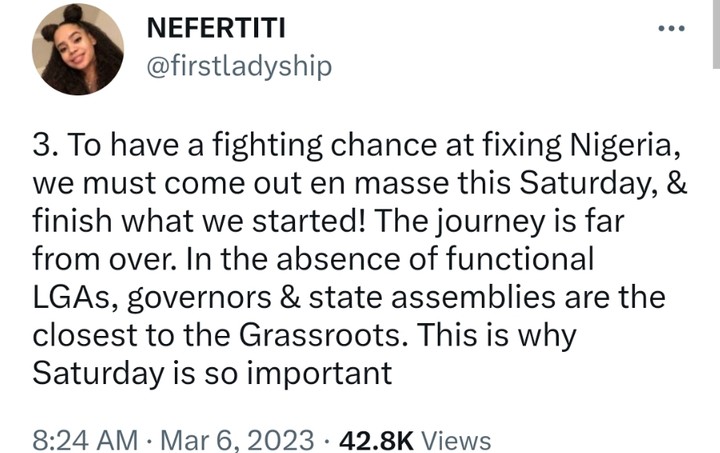720x453 pixels.
Task: Click the words "state assemblies" in the tweet
Action: click(x=489, y=297)
